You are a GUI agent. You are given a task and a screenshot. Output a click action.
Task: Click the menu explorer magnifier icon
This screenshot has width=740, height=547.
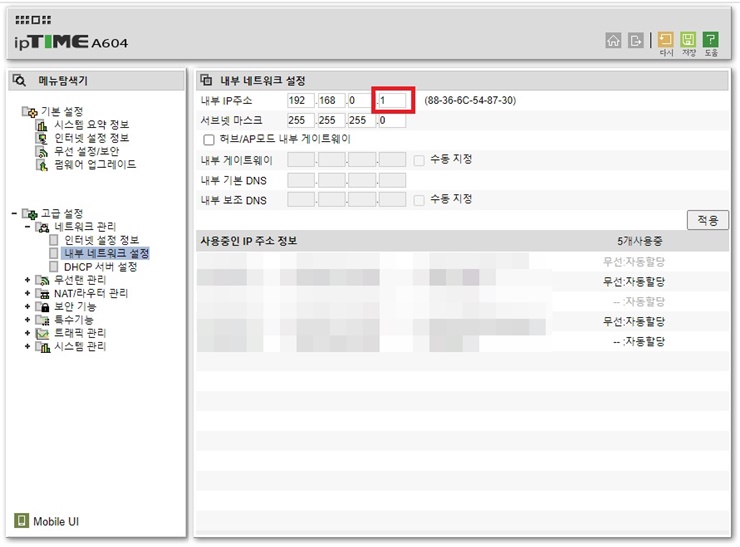coord(19,80)
